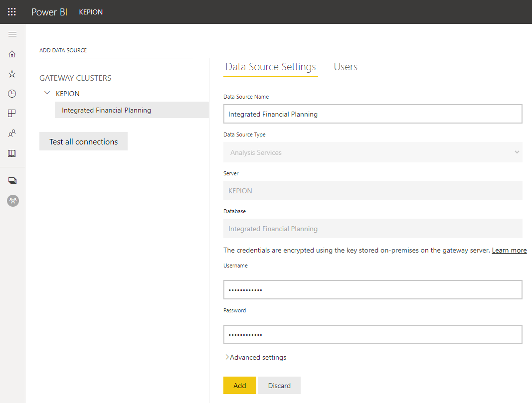Open the current workspace avatar icon

pyautogui.click(x=13, y=201)
